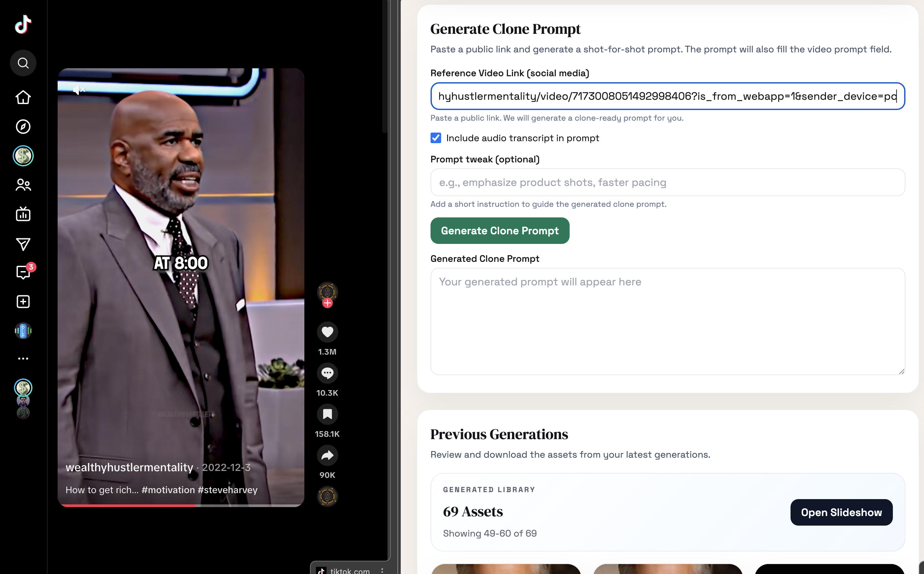Open Messages via paper plane icon

[x=23, y=244]
